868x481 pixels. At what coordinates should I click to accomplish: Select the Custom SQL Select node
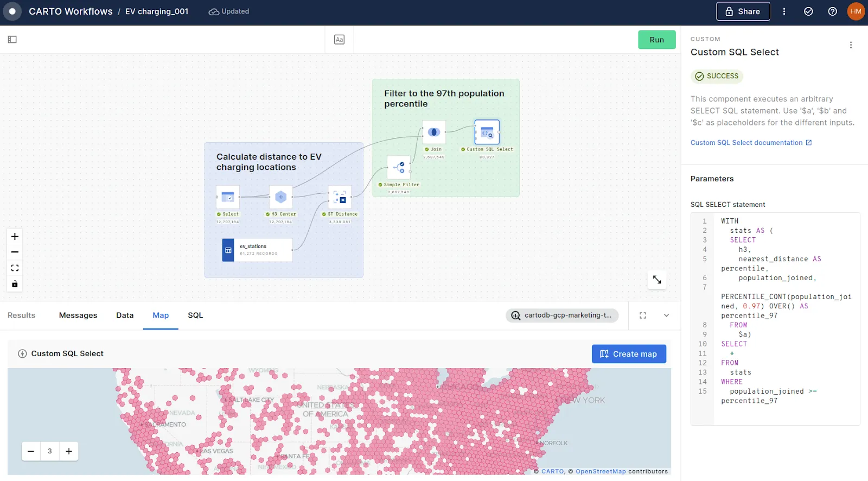point(487,132)
